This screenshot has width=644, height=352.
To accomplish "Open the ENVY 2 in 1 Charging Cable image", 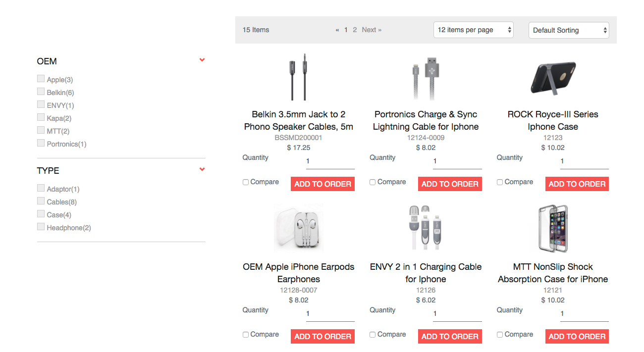I will [x=426, y=228].
